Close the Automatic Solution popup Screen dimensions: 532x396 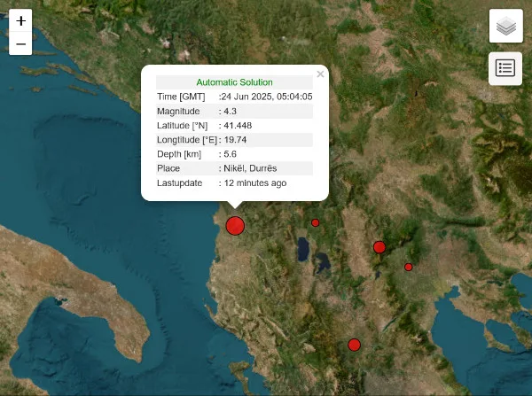click(x=320, y=74)
